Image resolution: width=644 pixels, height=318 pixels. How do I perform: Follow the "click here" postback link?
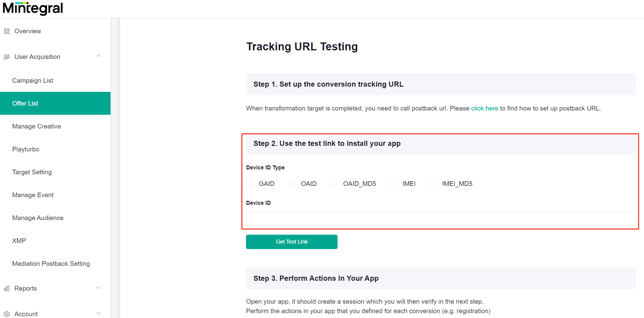point(484,108)
